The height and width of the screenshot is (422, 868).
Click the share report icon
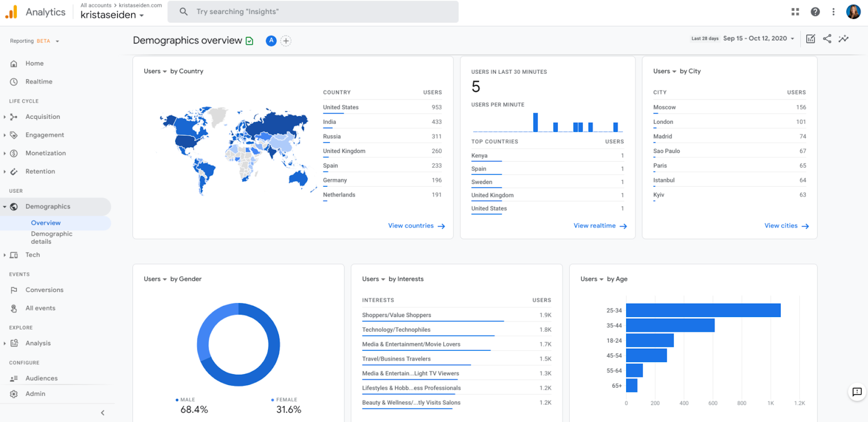[x=827, y=39]
